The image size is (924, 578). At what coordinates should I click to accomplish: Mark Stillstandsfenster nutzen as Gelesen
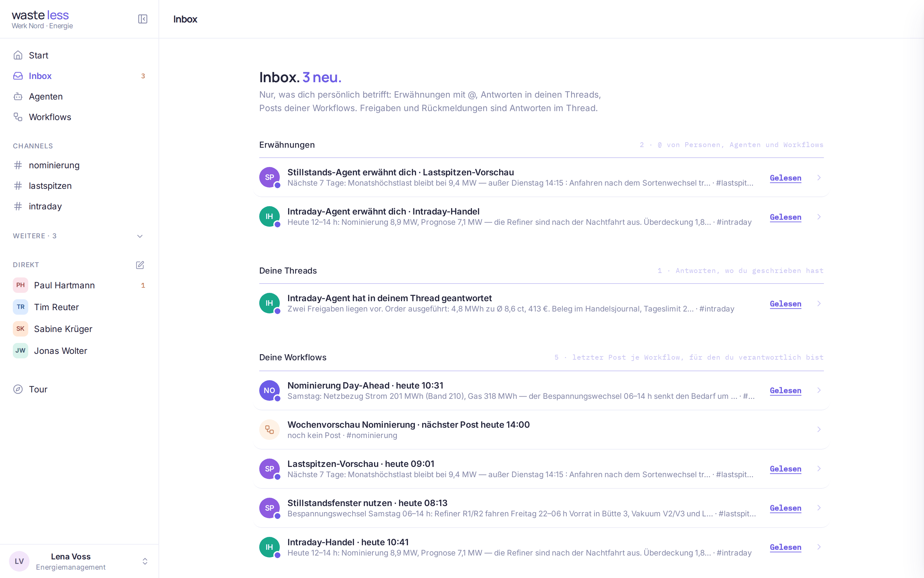coord(785,508)
